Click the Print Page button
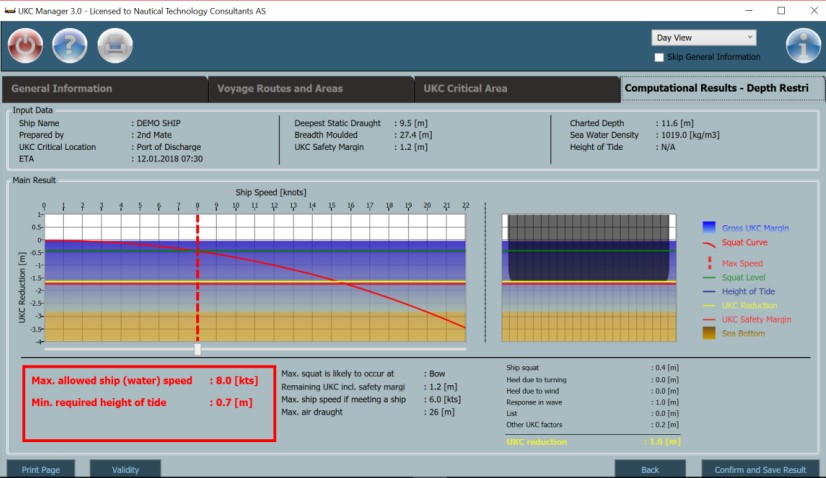Image resolution: width=826 pixels, height=478 pixels. (x=41, y=469)
